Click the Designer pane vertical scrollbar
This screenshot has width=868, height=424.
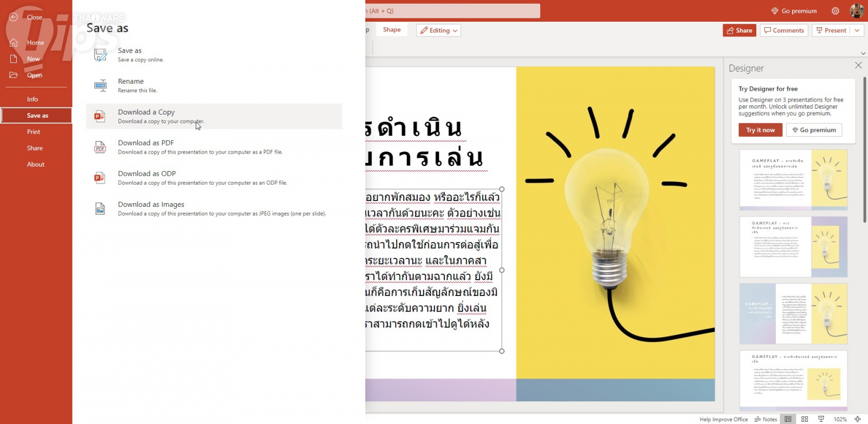[x=865, y=149]
